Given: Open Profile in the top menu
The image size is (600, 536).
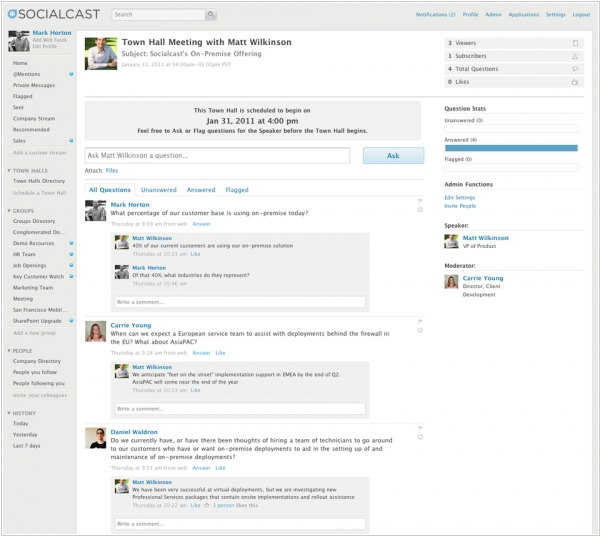Looking at the screenshot, I should pos(470,15).
